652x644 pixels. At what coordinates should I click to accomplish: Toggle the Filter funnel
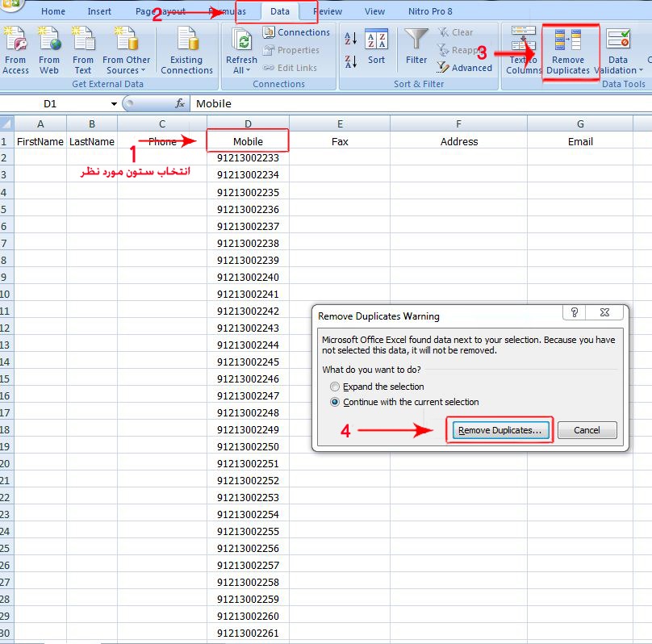[x=416, y=46]
